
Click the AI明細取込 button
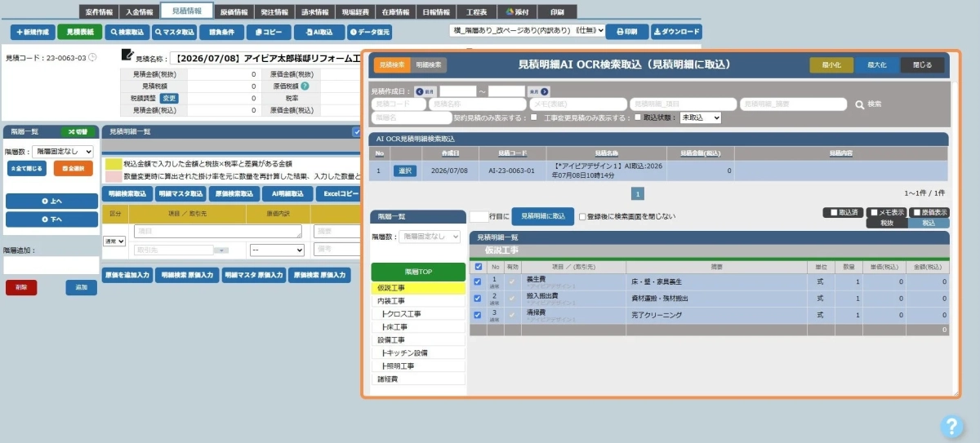tap(287, 193)
